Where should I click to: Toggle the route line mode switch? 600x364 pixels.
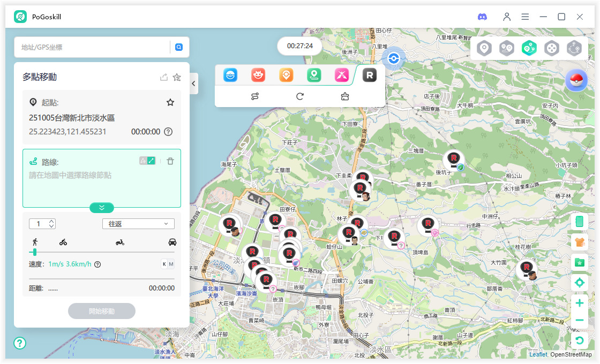point(147,161)
